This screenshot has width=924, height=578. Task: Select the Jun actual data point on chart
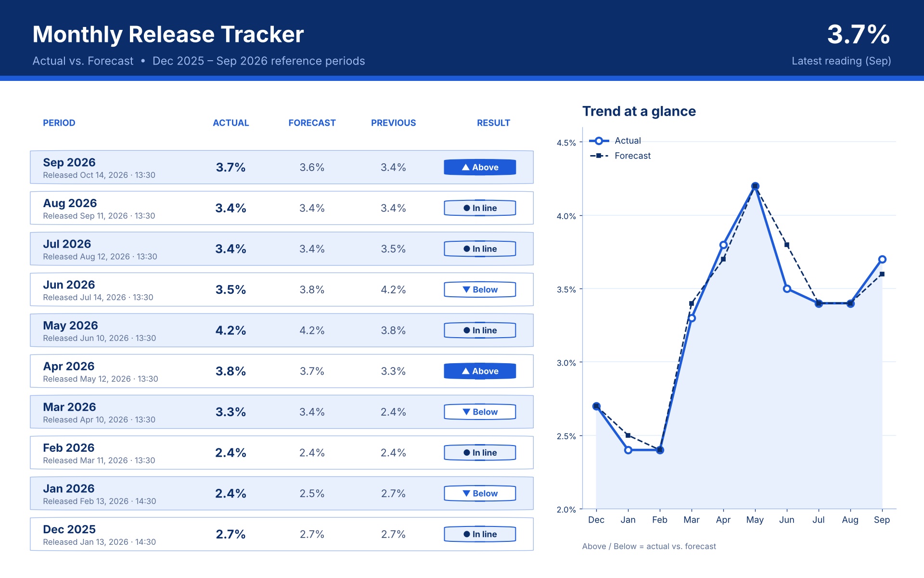click(787, 289)
